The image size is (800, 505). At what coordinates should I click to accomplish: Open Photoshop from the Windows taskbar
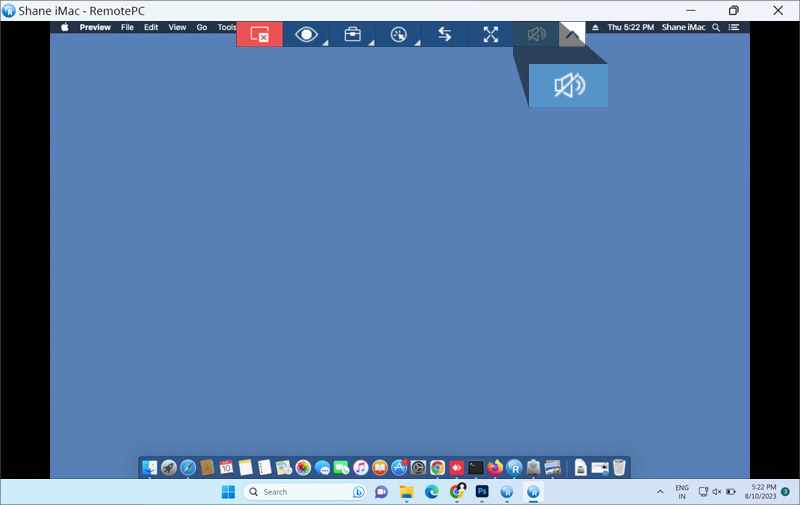tap(482, 492)
